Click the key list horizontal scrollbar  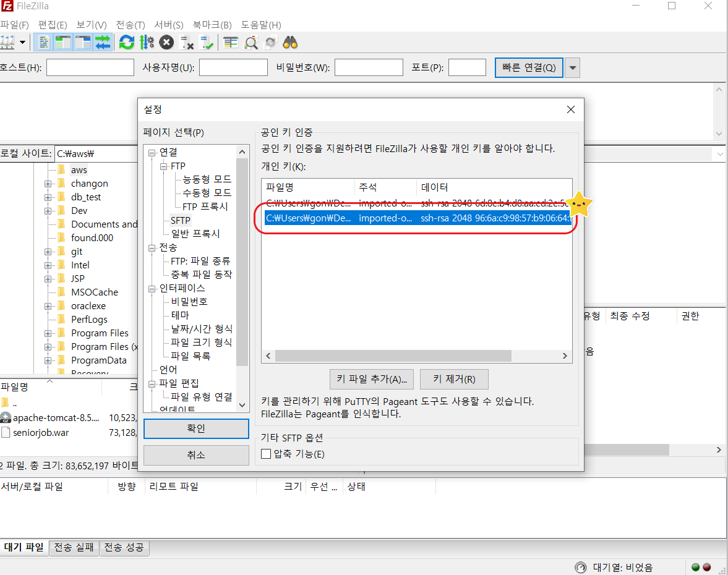pyautogui.click(x=393, y=356)
